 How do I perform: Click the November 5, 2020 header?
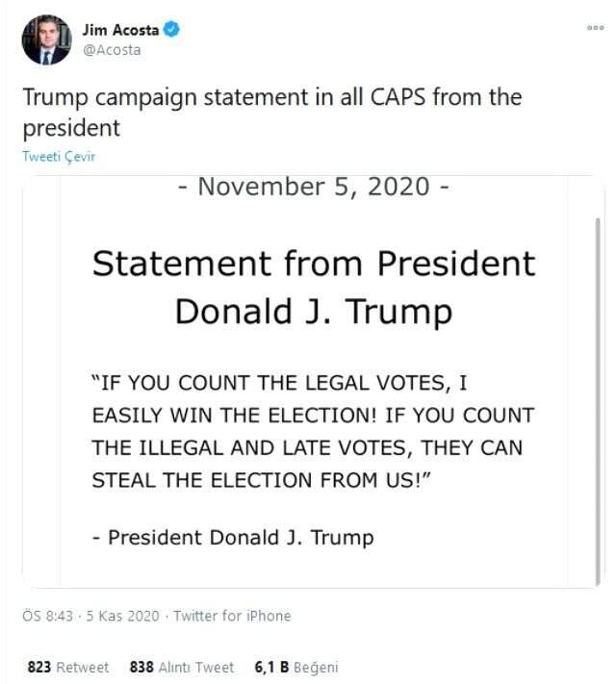point(313,186)
